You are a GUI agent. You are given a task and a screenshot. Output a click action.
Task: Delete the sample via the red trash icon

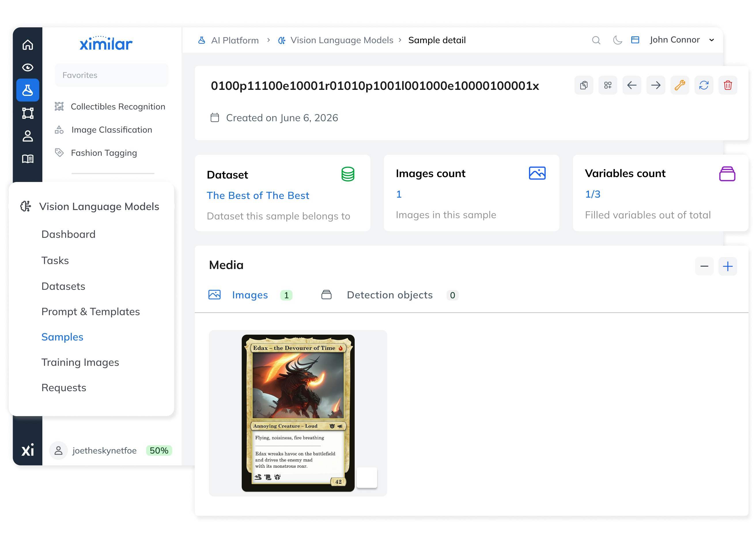point(728,85)
